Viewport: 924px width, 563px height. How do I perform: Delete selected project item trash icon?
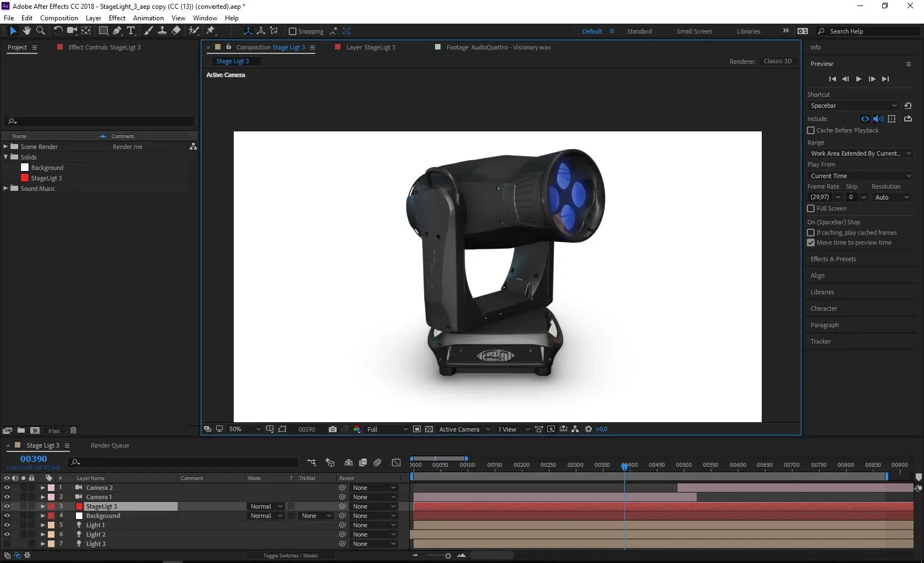73,430
